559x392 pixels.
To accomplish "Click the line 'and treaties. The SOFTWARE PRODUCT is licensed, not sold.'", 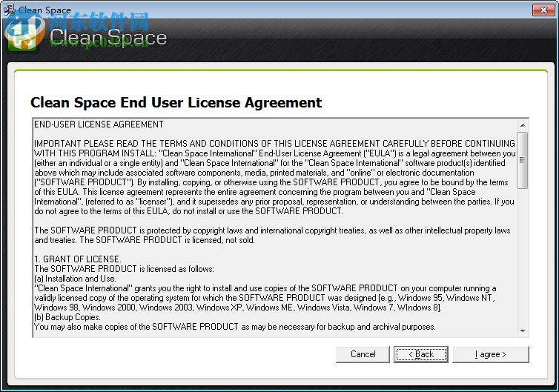I will [145, 240].
